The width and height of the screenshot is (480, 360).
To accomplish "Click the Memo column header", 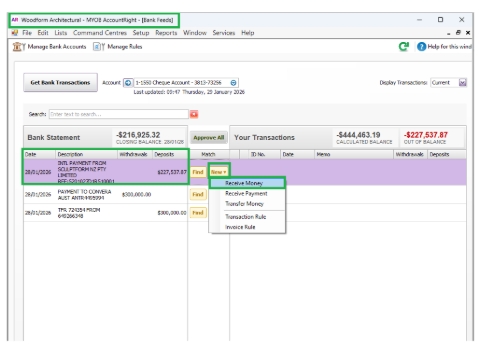I will click(x=354, y=154).
